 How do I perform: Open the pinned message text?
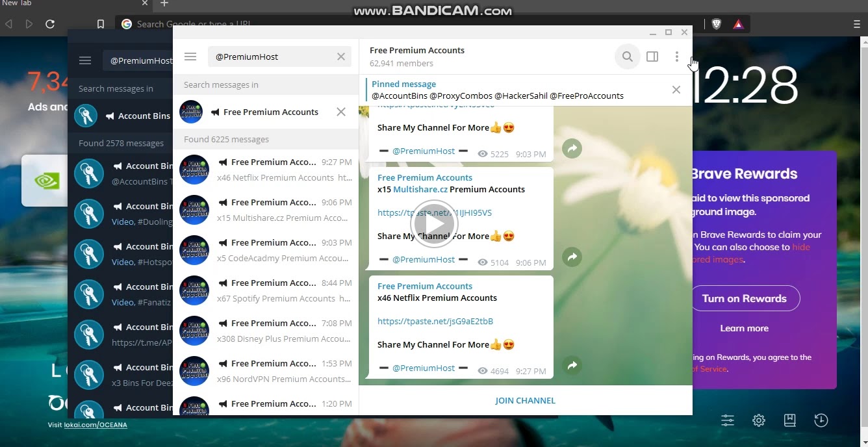pyautogui.click(x=497, y=96)
